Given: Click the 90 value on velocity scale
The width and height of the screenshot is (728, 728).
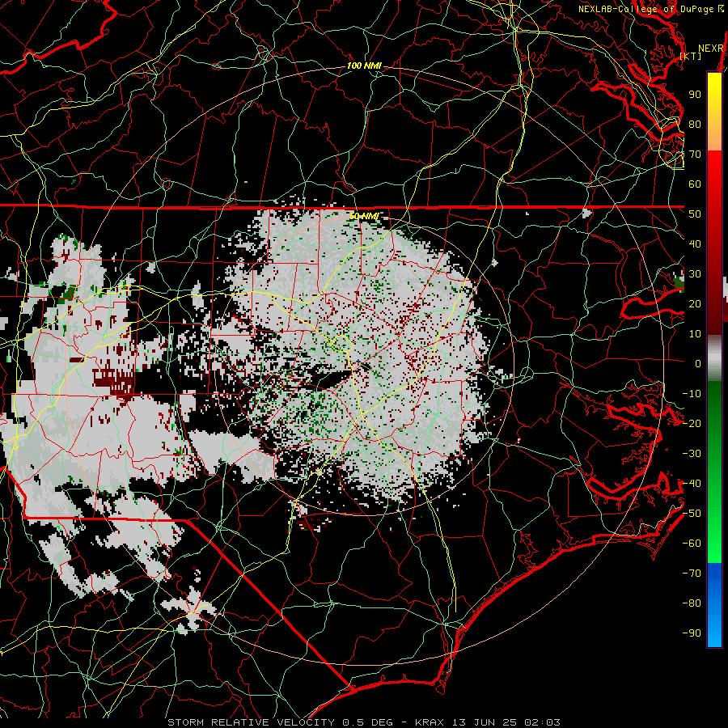Looking at the screenshot, I should 695,95.
